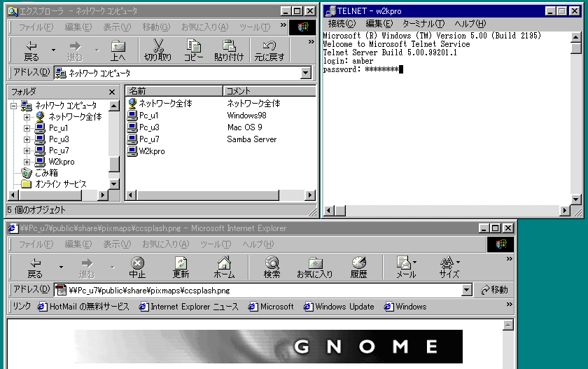Click the Samba Server comment text
The image size is (588, 369).
[251, 139]
